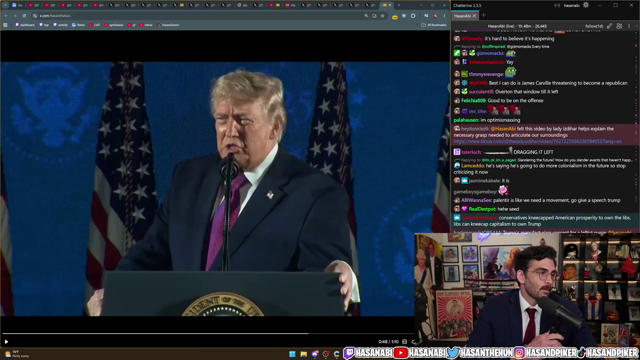Open the All Bookmarks folder

(434, 25)
